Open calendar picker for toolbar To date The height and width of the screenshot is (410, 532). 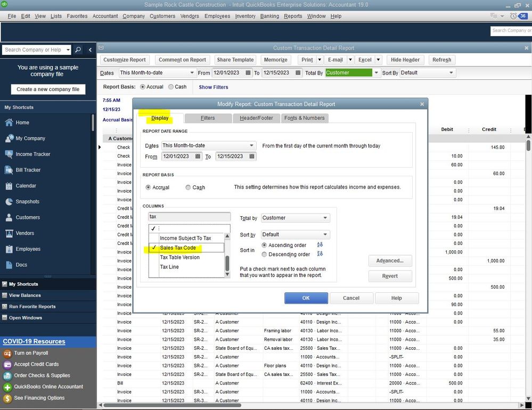click(298, 72)
